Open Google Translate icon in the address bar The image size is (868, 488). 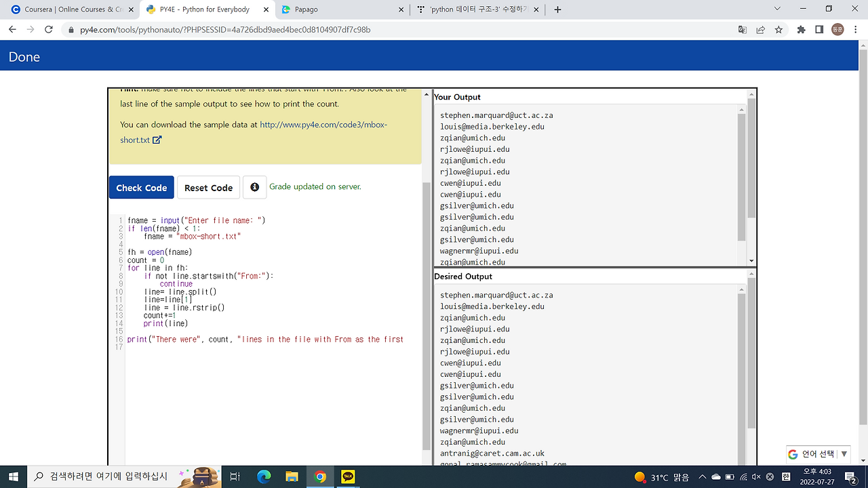[742, 29]
